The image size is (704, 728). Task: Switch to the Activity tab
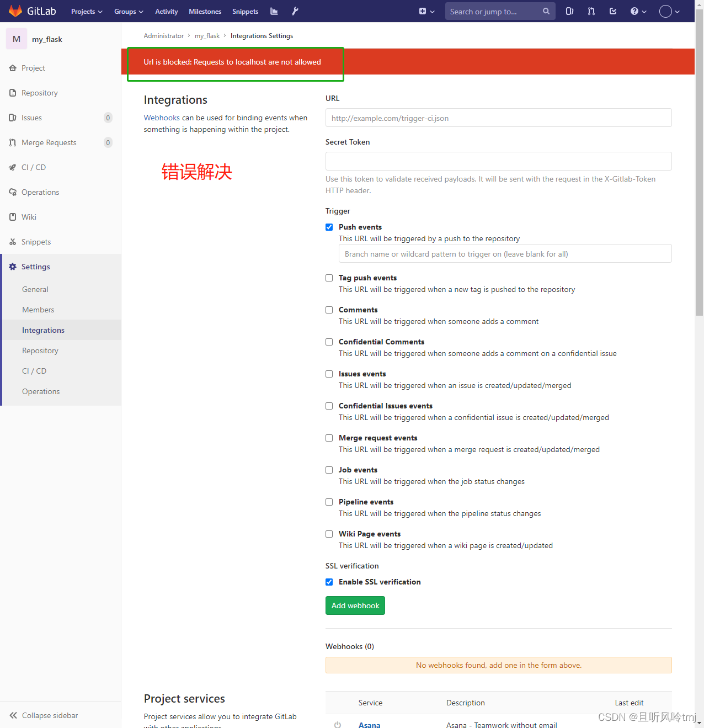[166, 11]
